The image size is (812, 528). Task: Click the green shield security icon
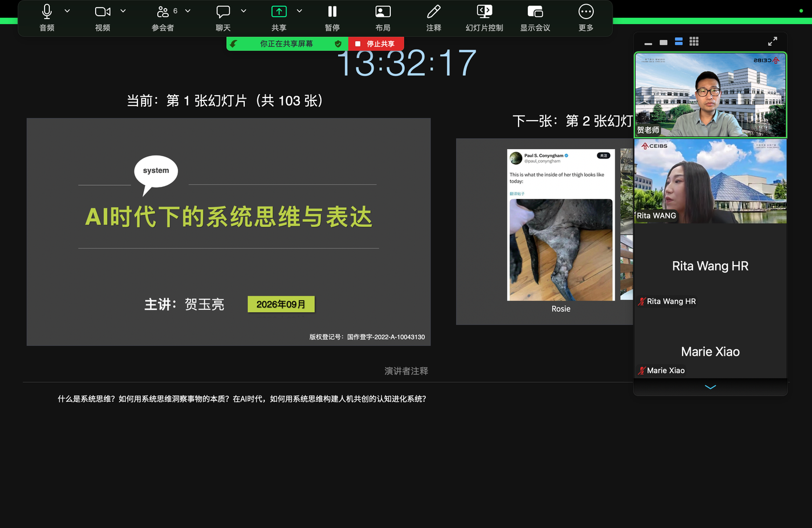(x=338, y=44)
